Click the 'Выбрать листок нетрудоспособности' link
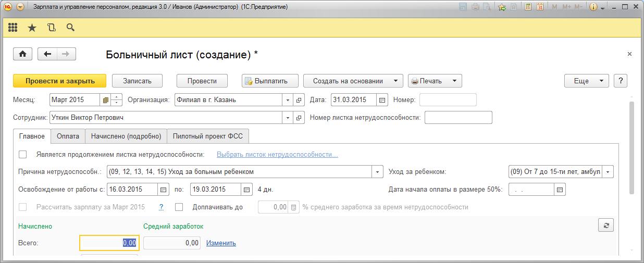 point(277,155)
